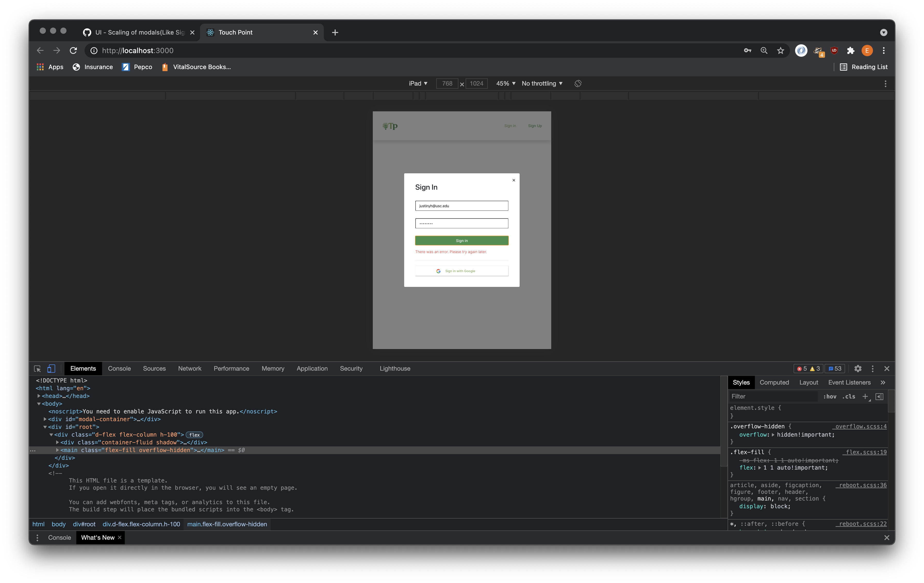Toggle the flex badge on the d-flex div
Screen dimensions: 924x583
click(194, 435)
